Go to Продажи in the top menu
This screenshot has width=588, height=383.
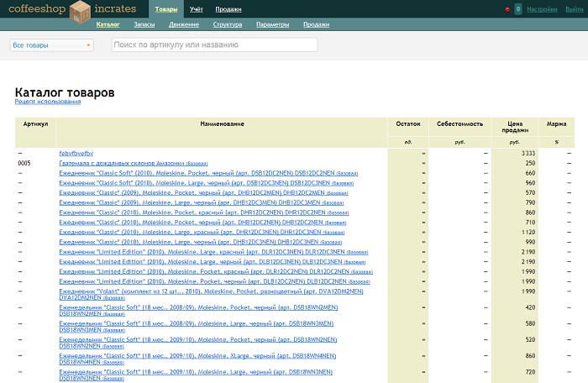pyautogui.click(x=228, y=9)
